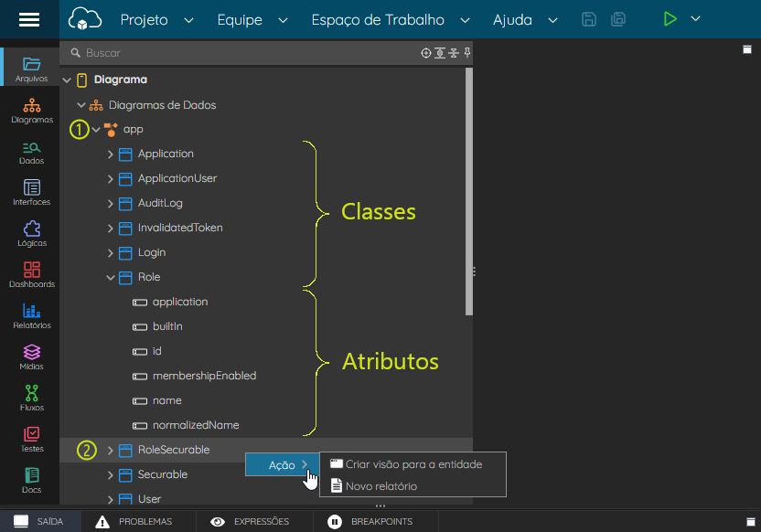Select the normalizedName attribute

pyautogui.click(x=196, y=425)
